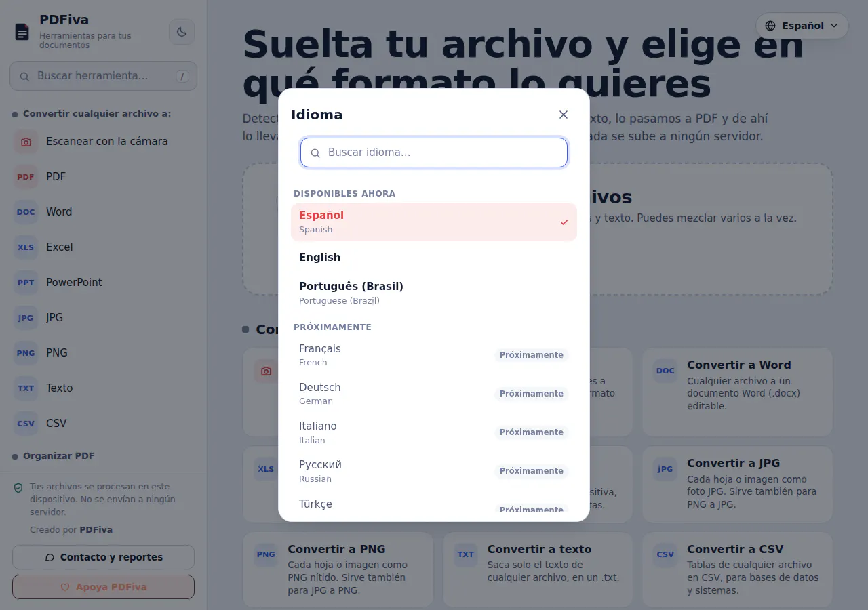This screenshot has height=610, width=868.
Task: Click the Apoya PDFiva button
Action: click(x=103, y=587)
